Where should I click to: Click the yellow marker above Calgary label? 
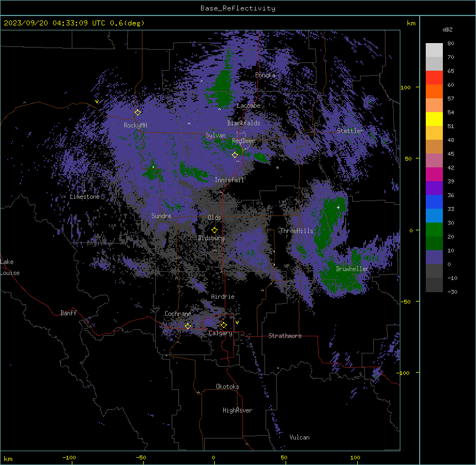224,325
